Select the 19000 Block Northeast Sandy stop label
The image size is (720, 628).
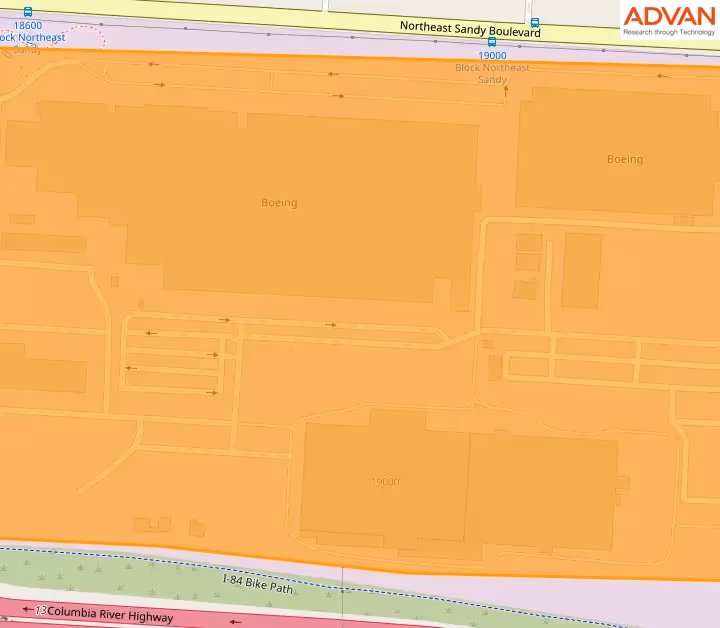click(492, 67)
